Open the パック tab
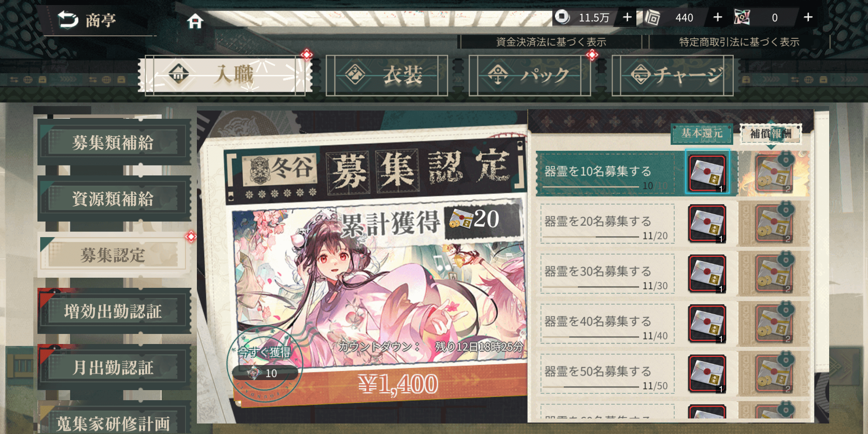 [x=529, y=75]
